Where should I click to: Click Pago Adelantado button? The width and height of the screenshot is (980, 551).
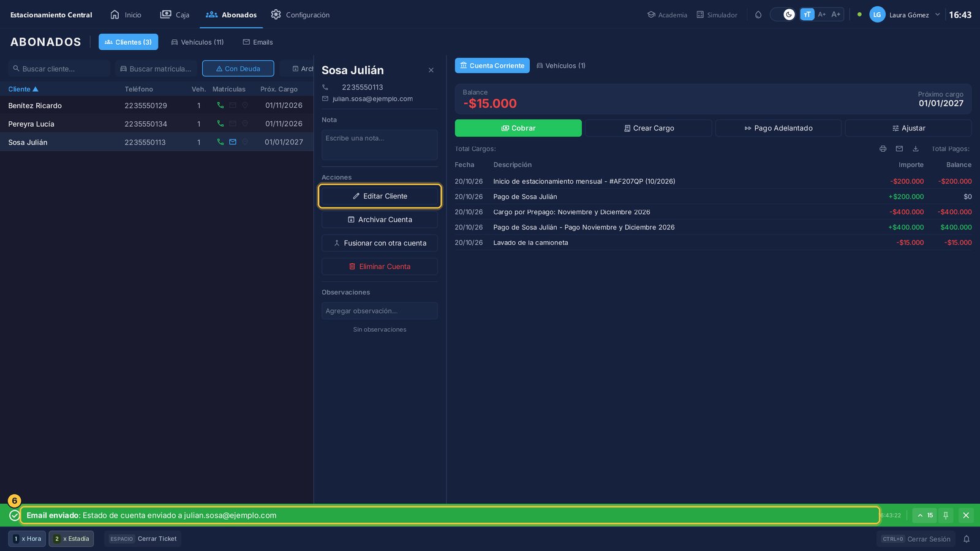pyautogui.click(x=778, y=128)
